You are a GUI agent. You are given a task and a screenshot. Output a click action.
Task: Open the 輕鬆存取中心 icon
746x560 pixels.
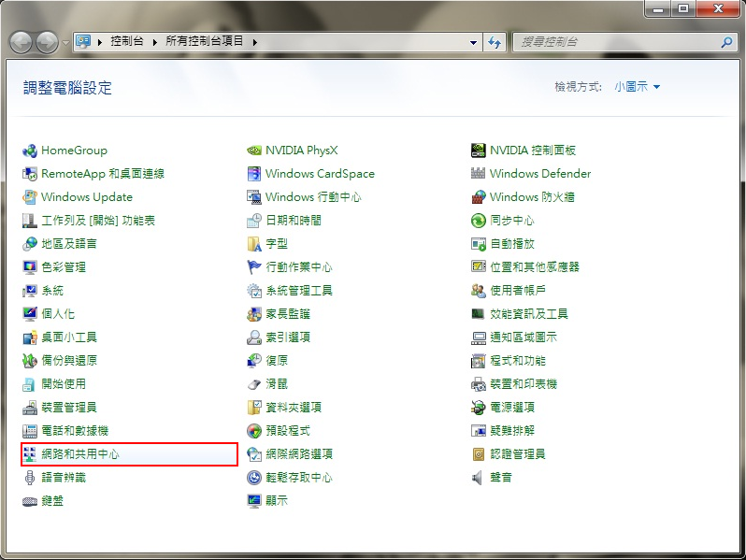[x=254, y=478]
